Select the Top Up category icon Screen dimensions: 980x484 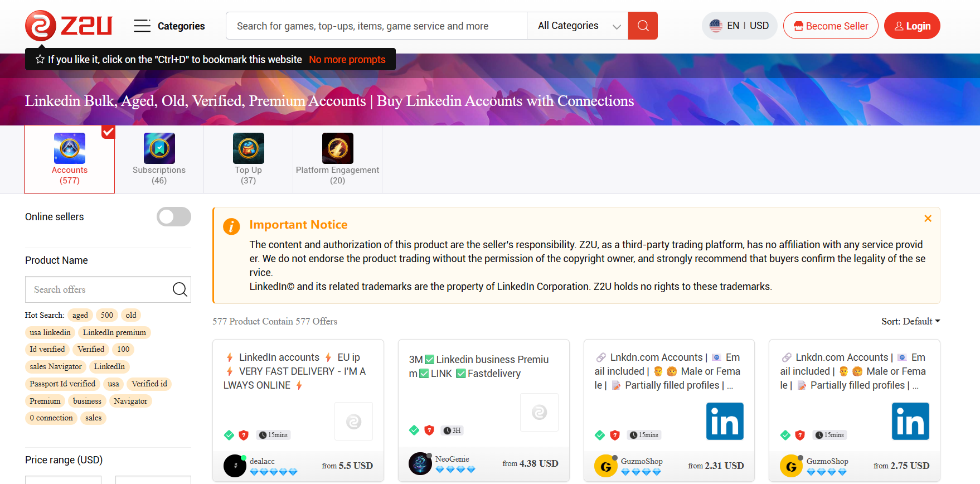(x=248, y=148)
